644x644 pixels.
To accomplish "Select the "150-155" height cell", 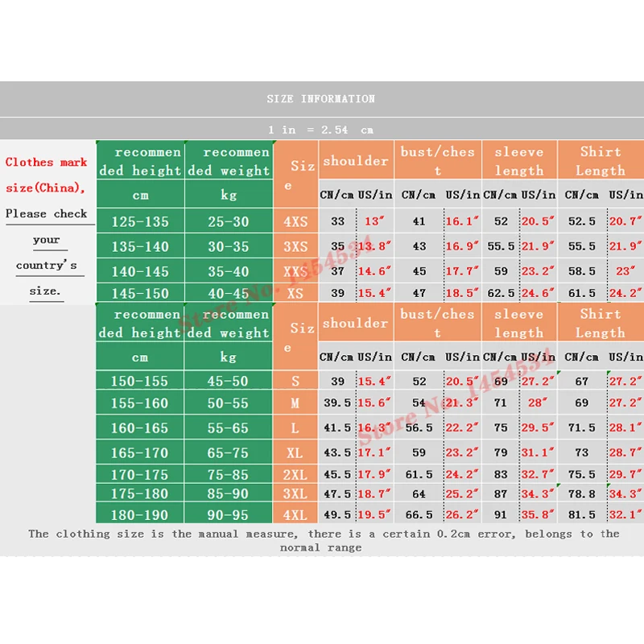I will coord(139,381).
